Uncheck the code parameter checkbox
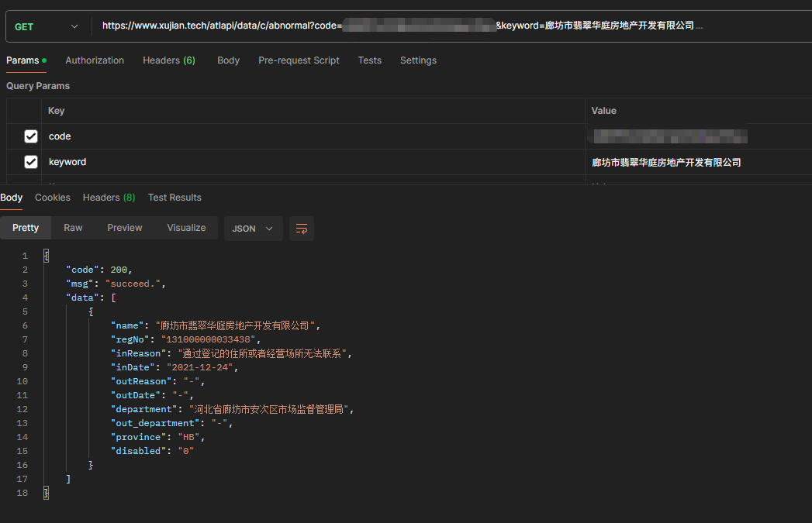812x523 pixels. [31, 136]
